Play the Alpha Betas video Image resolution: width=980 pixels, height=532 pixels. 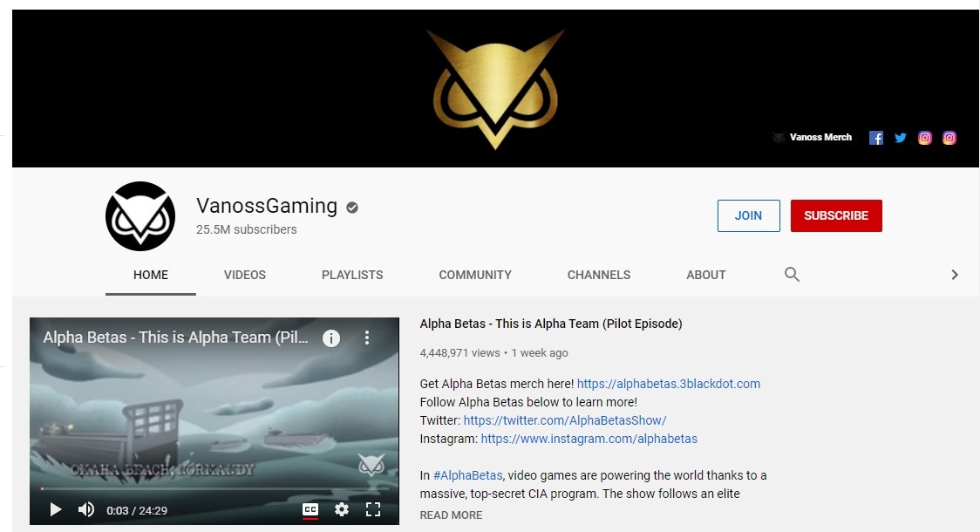(x=55, y=509)
